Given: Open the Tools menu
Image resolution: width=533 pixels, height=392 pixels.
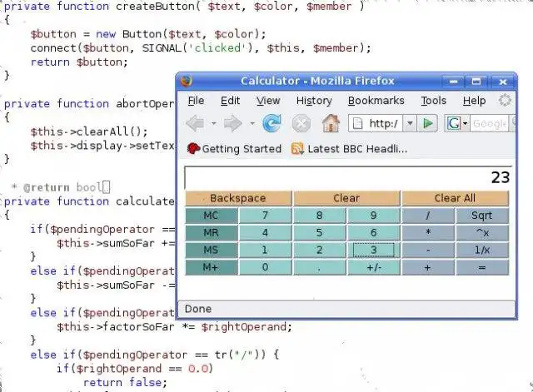Looking at the screenshot, I should pos(434,101).
